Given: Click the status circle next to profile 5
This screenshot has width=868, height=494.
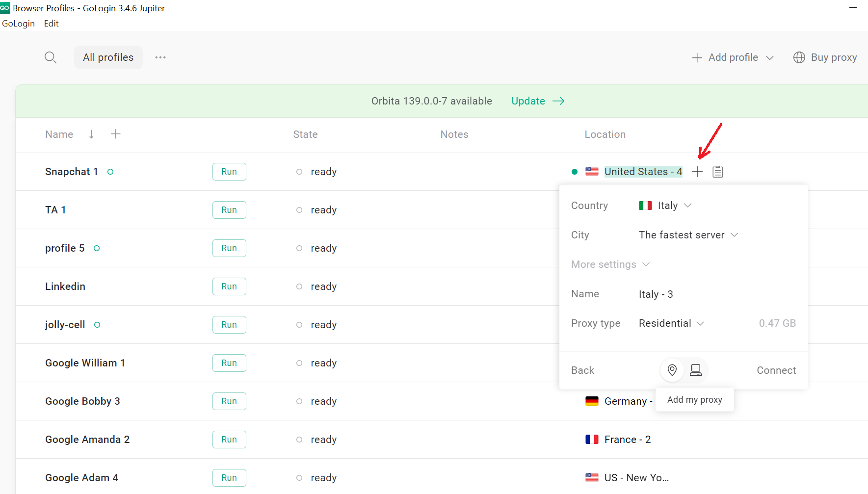Looking at the screenshot, I should [97, 248].
